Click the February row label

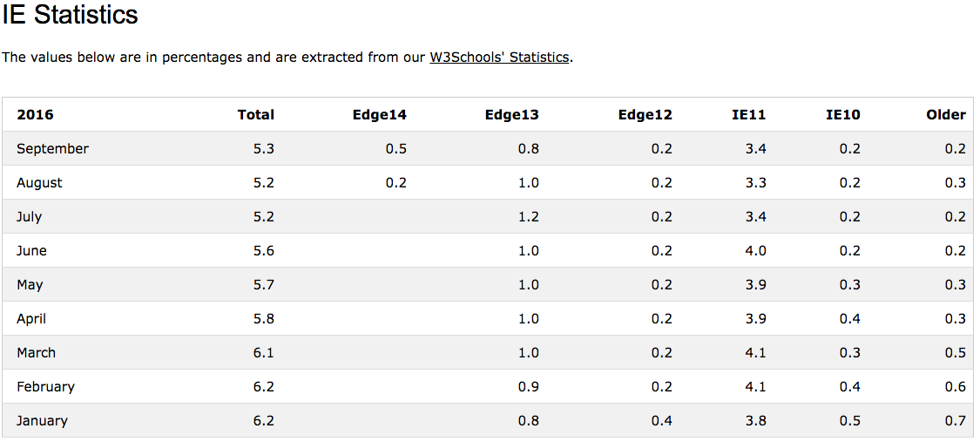[45, 387]
